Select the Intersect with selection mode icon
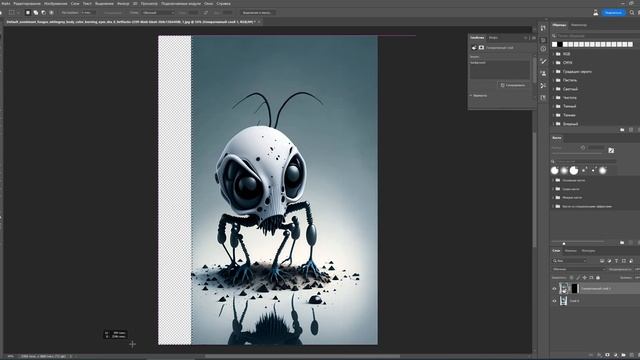 (x=51, y=13)
